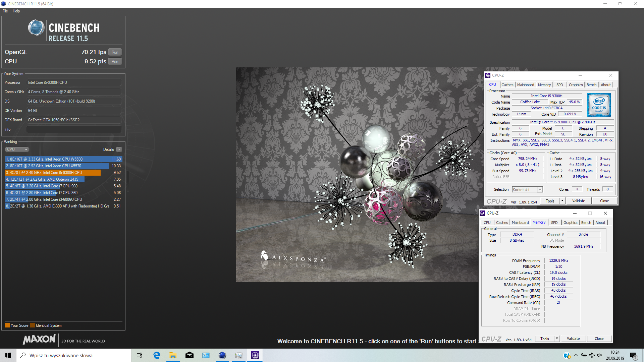The width and height of the screenshot is (644, 362).
Task: Click Close button in CPU-Z Memory window
Action: click(x=599, y=339)
